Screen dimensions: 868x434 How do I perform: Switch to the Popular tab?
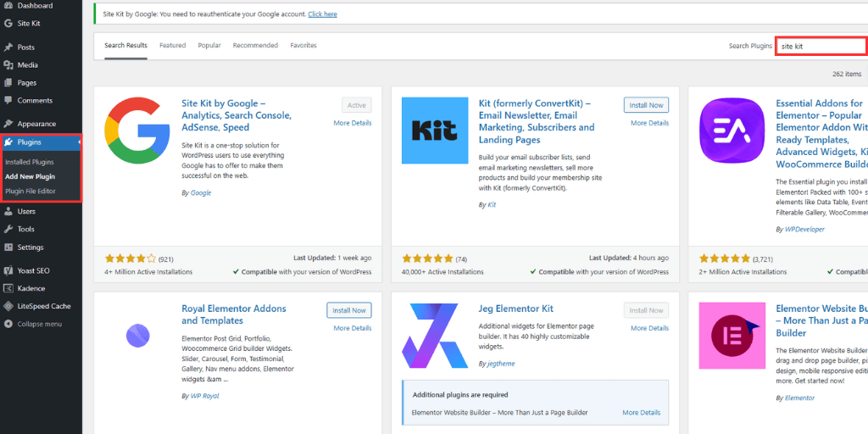[x=209, y=46]
